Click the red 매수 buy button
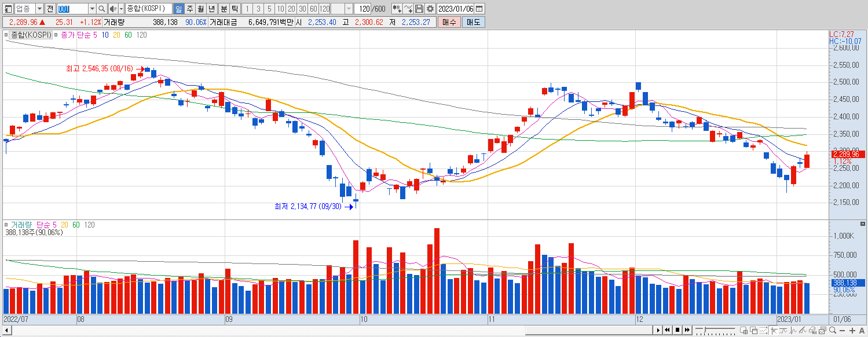868x337 pixels. (449, 22)
